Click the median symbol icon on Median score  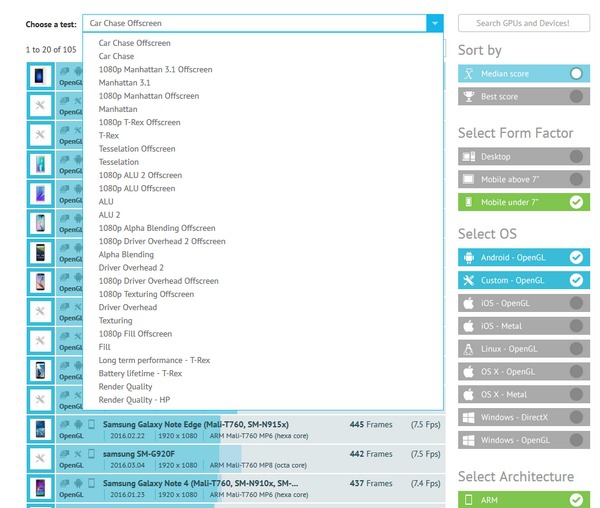[469, 73]
